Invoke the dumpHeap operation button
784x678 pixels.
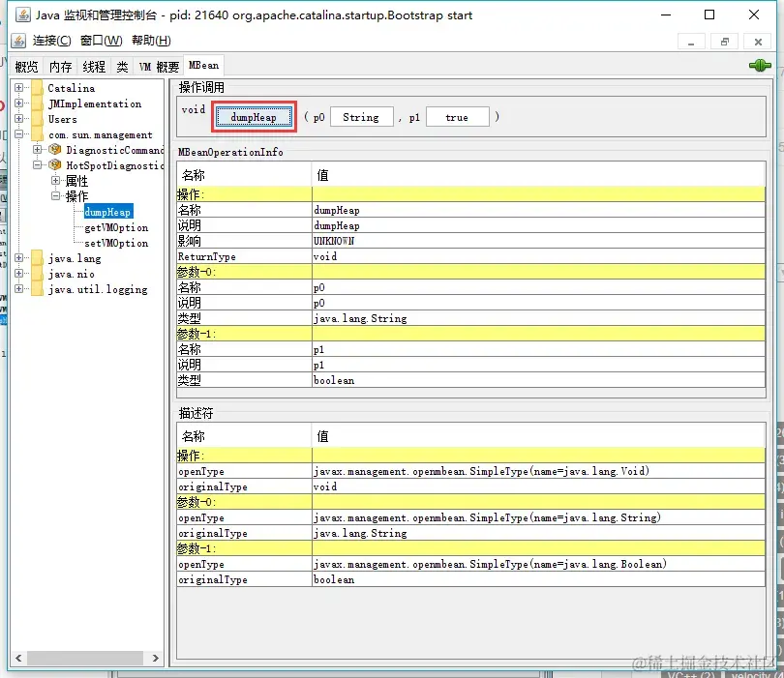[x=254, y=117]
